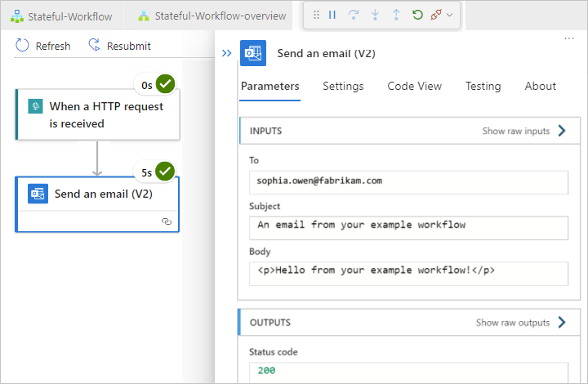This screenshot has width=588, height=384.
Task: Click the debug Step Into icon
Action: (375, 15)
